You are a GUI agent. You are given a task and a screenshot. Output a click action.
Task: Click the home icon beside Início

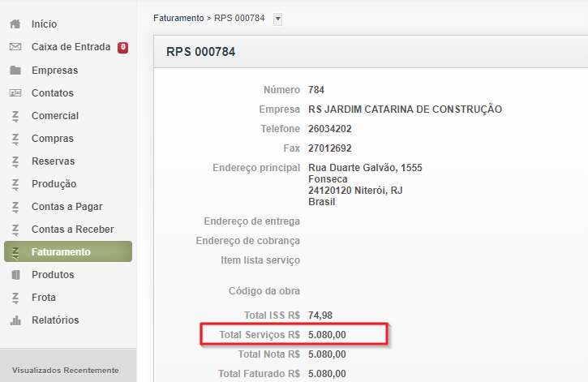pyautogui.click(x=15, y=24)
